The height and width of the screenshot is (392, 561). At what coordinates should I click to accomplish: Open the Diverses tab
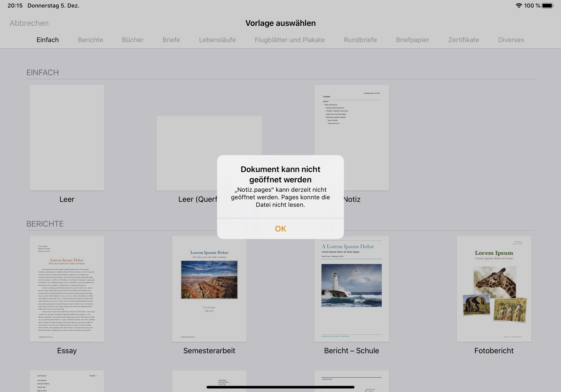511,40
